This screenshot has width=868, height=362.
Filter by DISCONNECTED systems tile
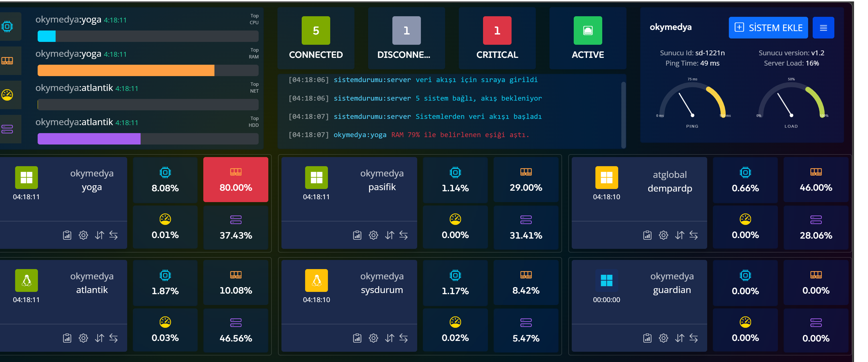click(406, 38)
